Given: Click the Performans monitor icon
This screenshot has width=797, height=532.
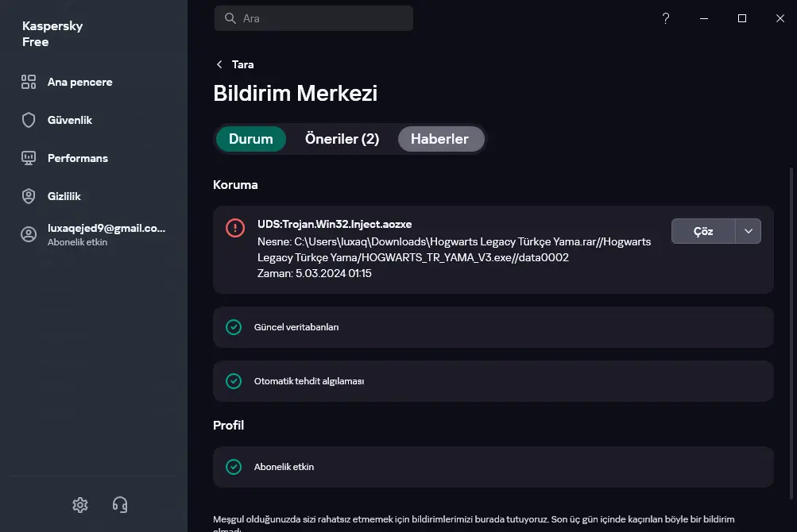Looking at the screenshot, I should [29, 158].
